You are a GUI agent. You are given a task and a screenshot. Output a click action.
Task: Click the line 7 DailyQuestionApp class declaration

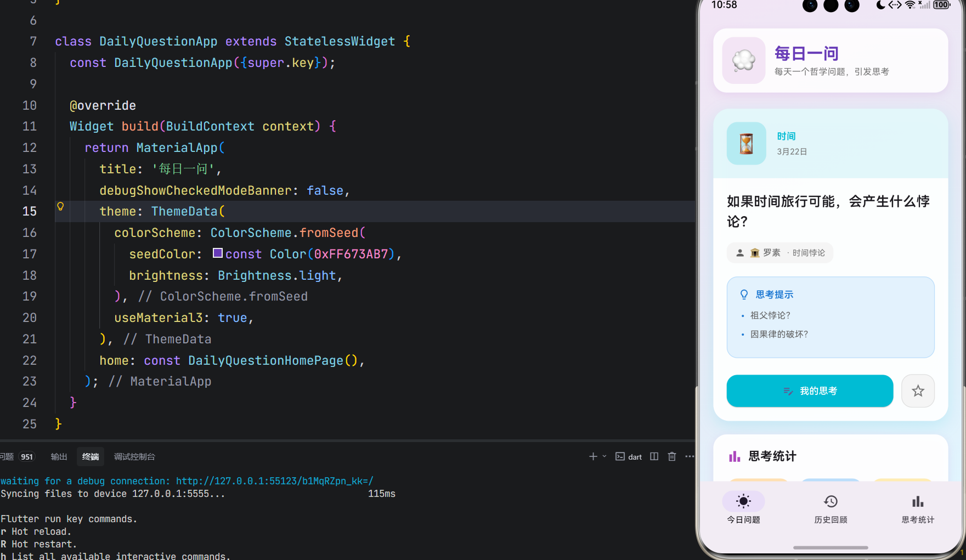click(159, 42)
